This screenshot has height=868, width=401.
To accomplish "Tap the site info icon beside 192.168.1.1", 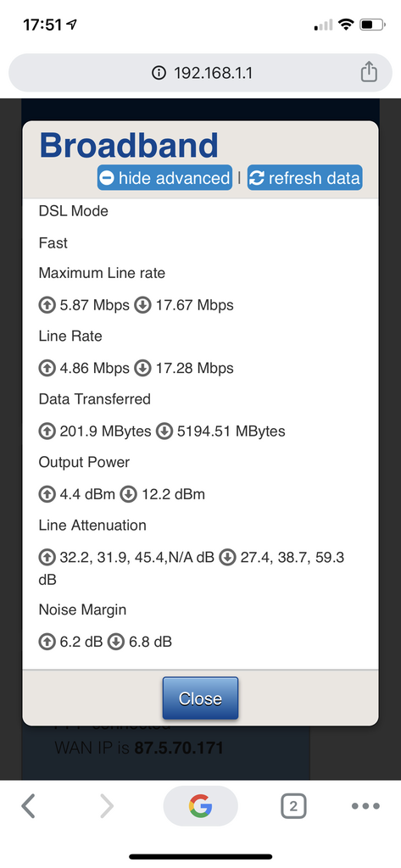I will (x=159, y=73).
